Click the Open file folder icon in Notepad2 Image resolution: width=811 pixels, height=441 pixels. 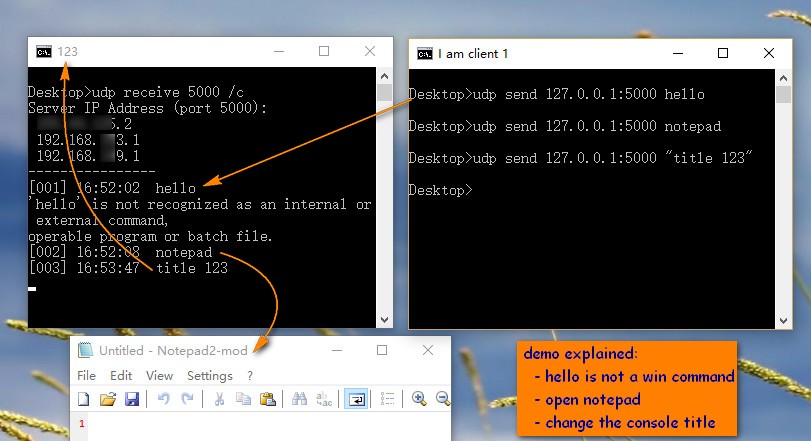tap(108, 399)
